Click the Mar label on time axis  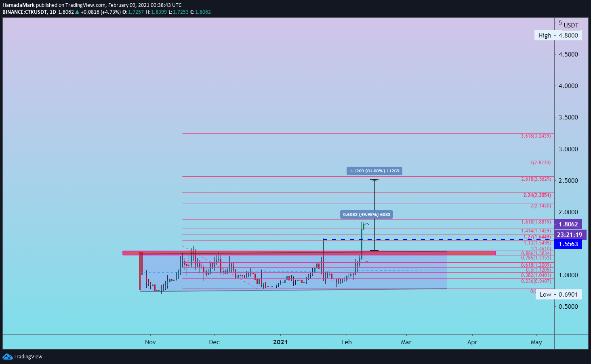406,342
